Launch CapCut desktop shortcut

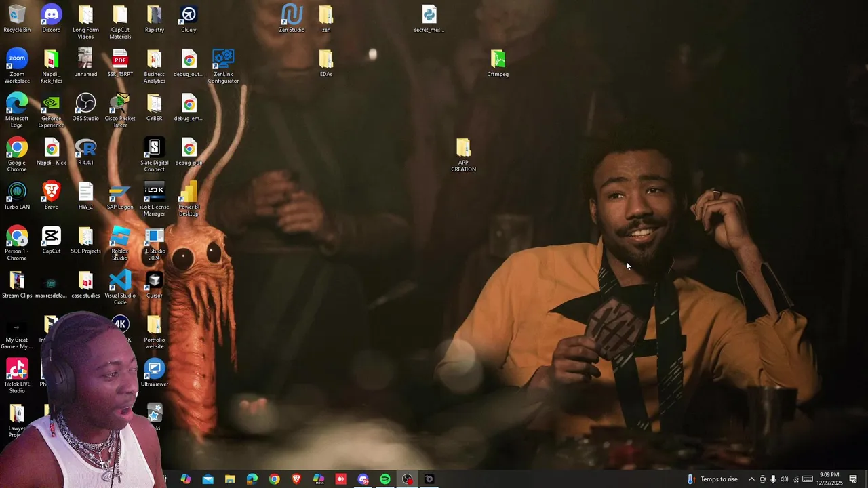[x=52, y=240]
